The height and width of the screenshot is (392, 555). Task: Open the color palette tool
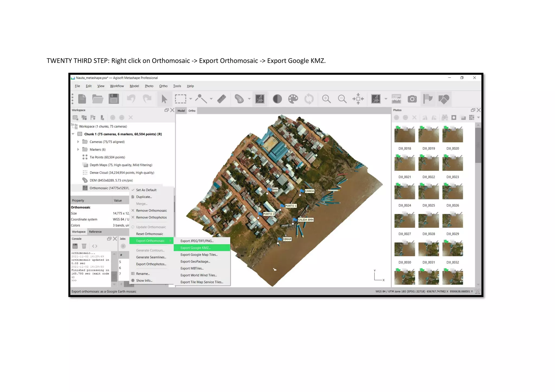pos(293,99)
